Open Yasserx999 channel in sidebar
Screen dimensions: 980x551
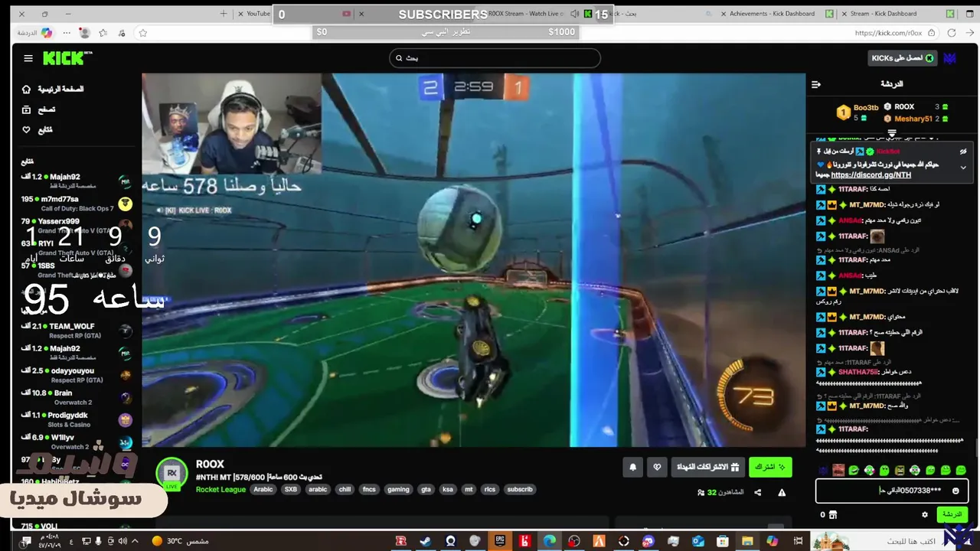coord(77,225)
